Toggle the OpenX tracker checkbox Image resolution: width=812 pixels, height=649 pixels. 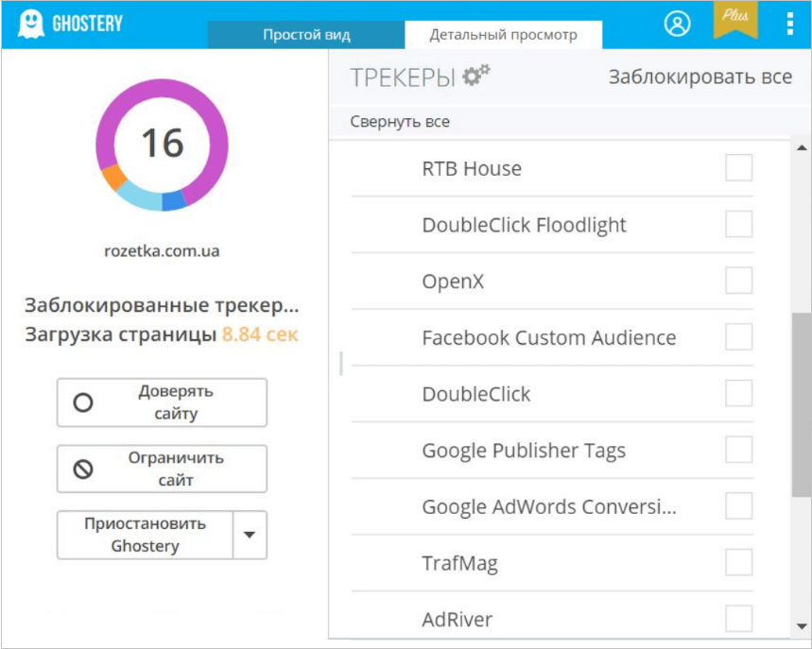[x=738, y=281]
